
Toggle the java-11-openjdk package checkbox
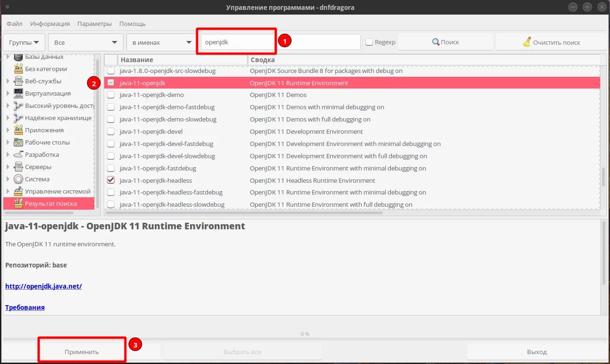(111, 83)
